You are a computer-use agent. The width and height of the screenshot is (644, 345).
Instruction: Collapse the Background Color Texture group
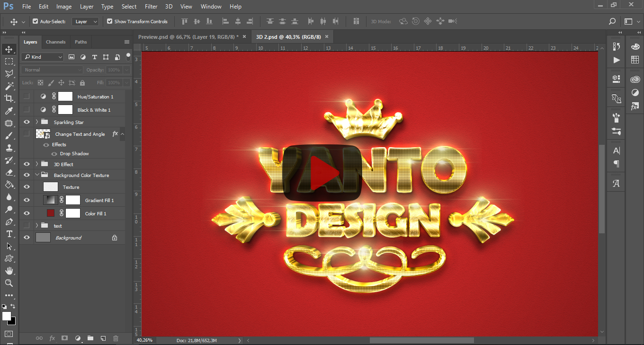(37, 175)
